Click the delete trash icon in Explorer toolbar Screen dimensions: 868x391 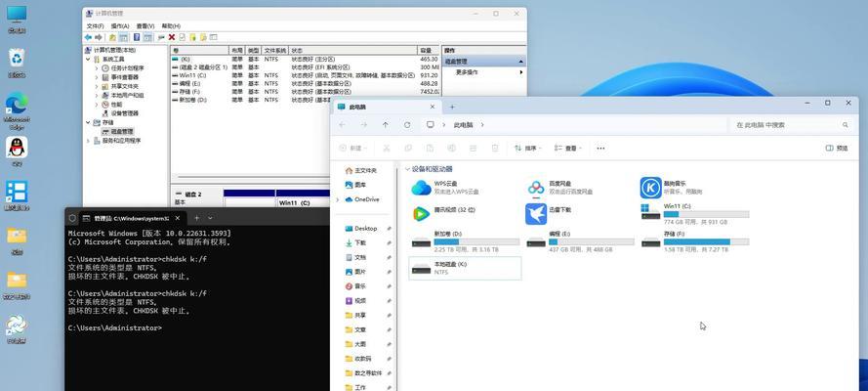[495, 148]
